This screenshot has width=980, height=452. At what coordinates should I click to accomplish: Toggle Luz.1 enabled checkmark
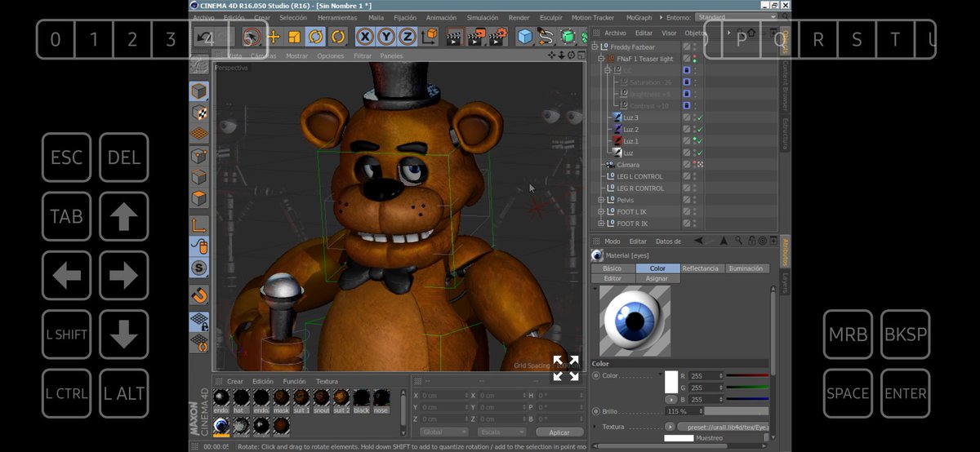click(x=701, y=141)
